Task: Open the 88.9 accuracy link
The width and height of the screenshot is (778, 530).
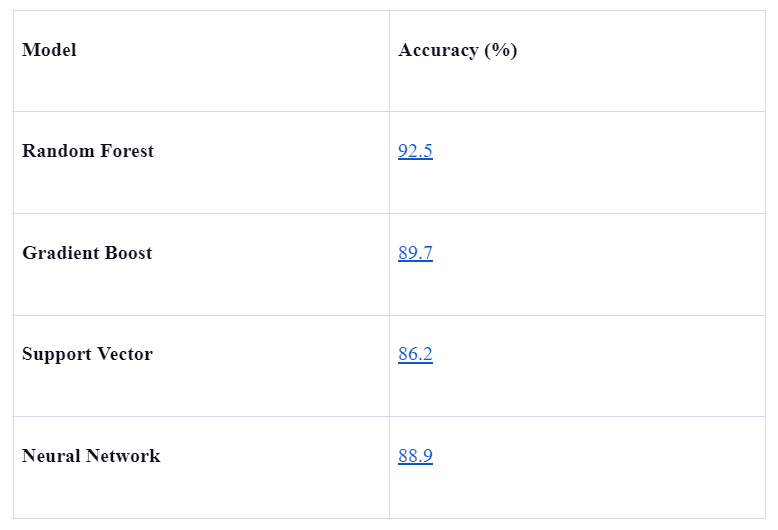Action: (415, 456)
